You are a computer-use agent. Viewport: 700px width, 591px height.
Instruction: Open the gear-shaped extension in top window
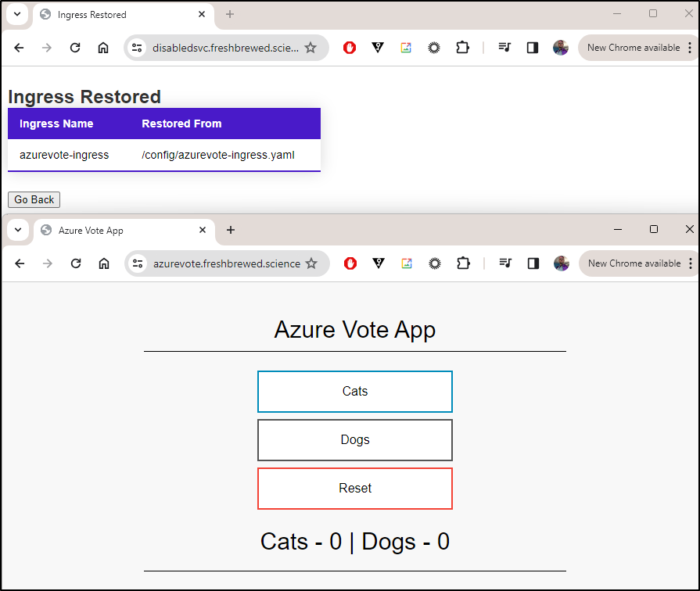[x=434, y=48]
